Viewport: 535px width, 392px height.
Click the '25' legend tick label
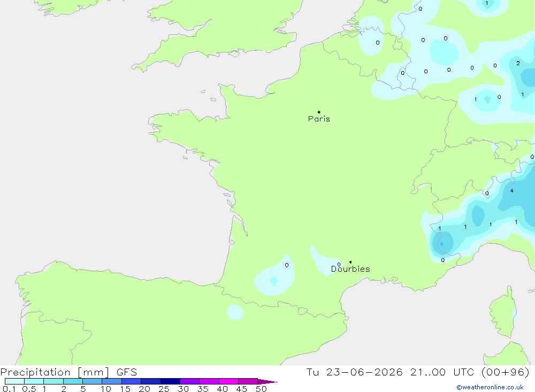(164, 389)
